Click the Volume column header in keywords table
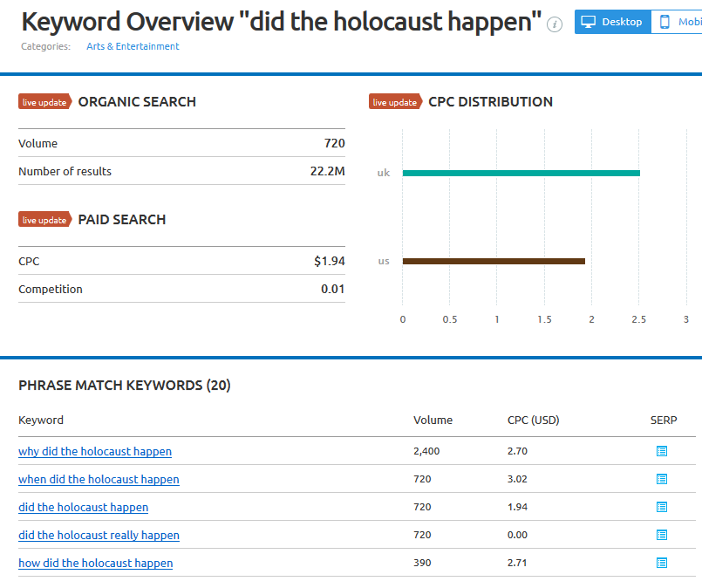This screenshot has height=588, width=702. [x=433, y=420]
